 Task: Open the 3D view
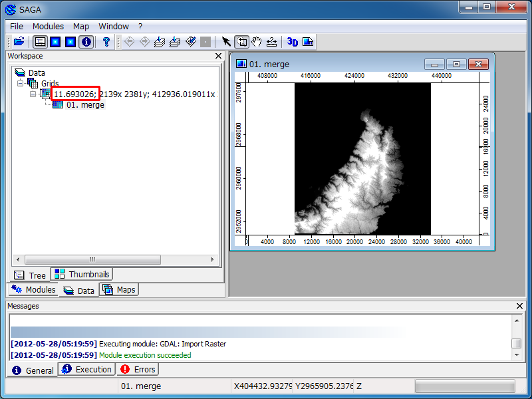[292, 42]
